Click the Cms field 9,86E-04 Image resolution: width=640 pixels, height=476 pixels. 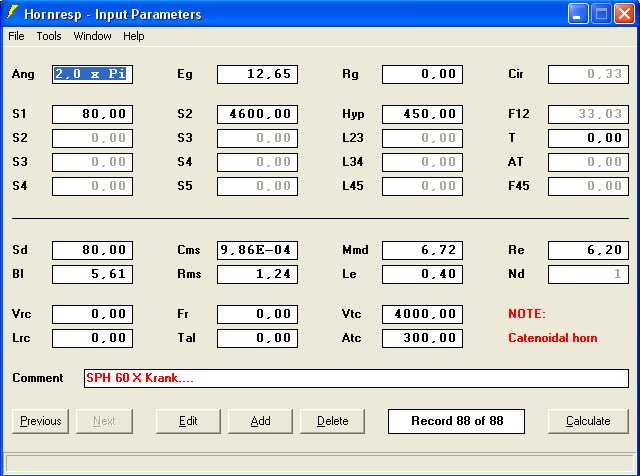point(257,250)
